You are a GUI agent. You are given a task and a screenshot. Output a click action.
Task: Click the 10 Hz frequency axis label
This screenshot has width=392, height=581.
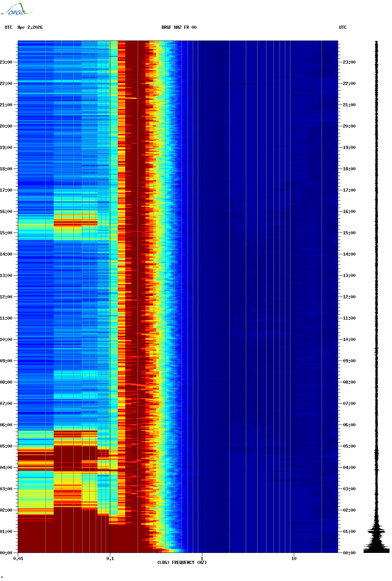(x=294, y=559)
